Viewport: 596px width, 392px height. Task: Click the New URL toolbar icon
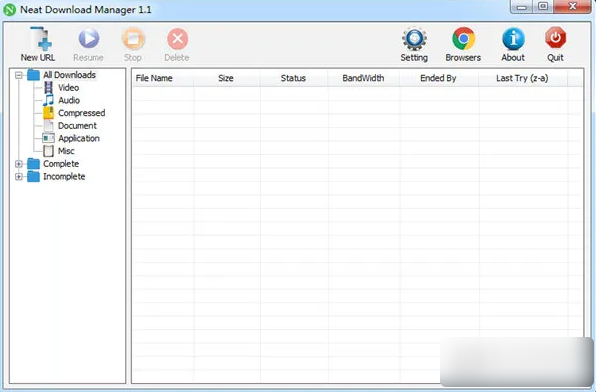click(x=41, y=38)
